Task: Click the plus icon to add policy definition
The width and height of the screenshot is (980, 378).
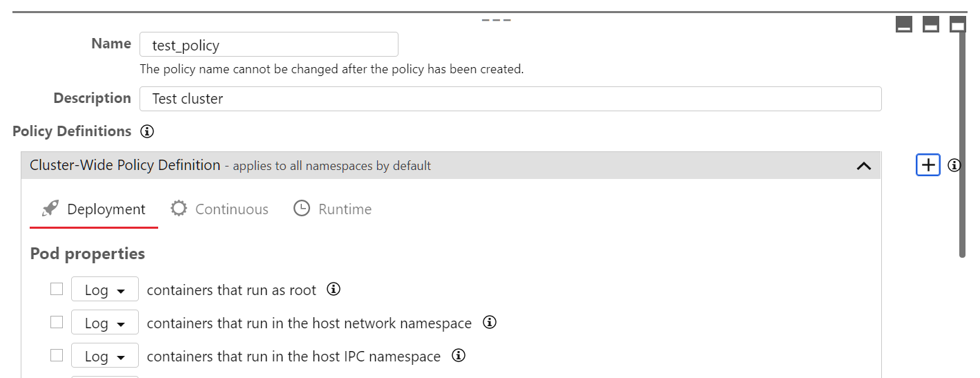Action: (928, 165)
